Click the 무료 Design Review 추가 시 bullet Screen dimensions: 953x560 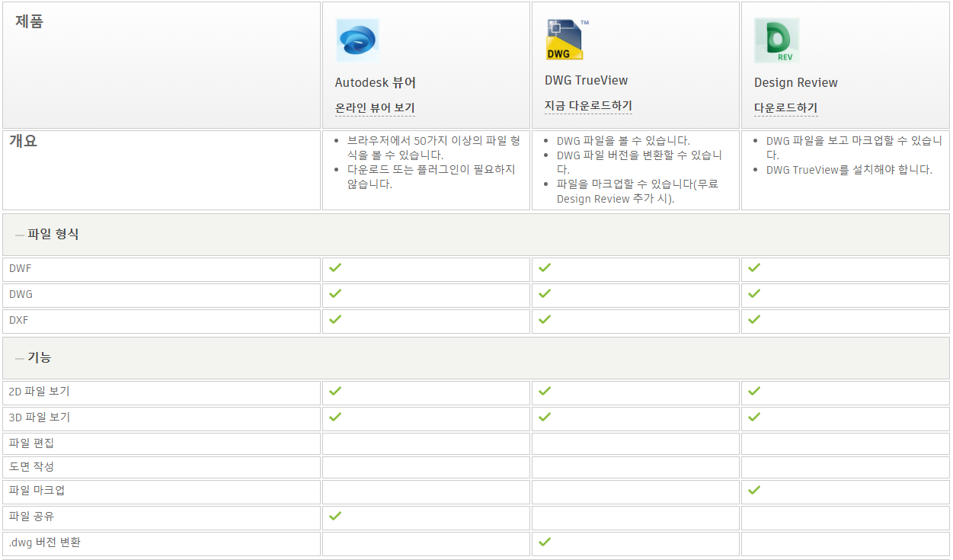tap(638, 191)
